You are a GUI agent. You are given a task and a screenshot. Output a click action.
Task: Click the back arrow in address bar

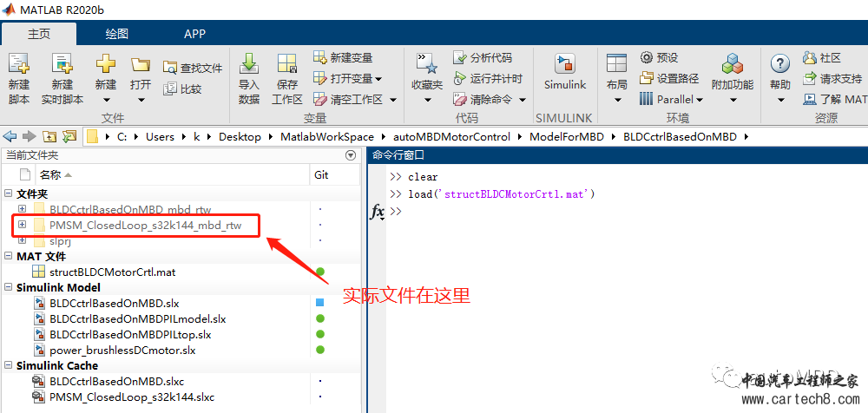(10, 136)
